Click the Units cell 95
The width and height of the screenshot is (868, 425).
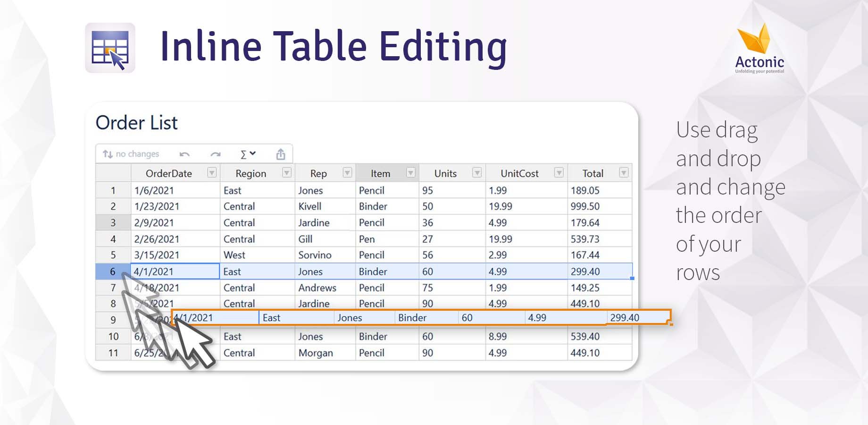click(x=452, y=190)
